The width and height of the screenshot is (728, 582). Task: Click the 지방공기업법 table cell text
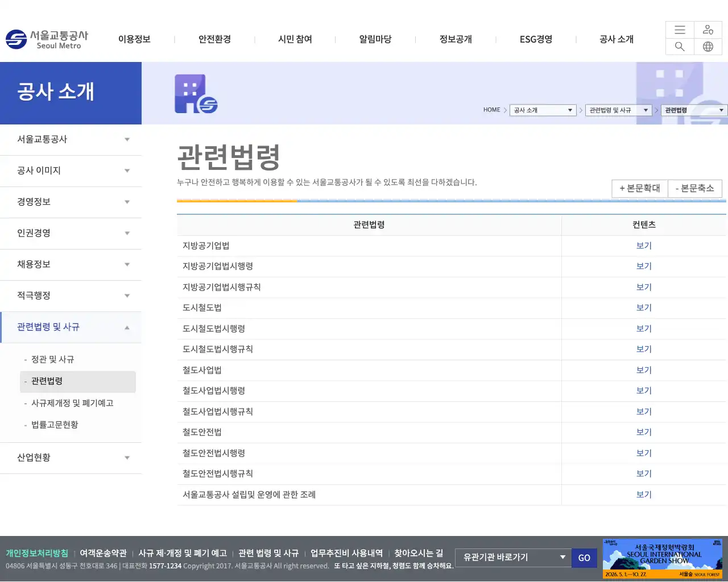(x=206, y=246)
